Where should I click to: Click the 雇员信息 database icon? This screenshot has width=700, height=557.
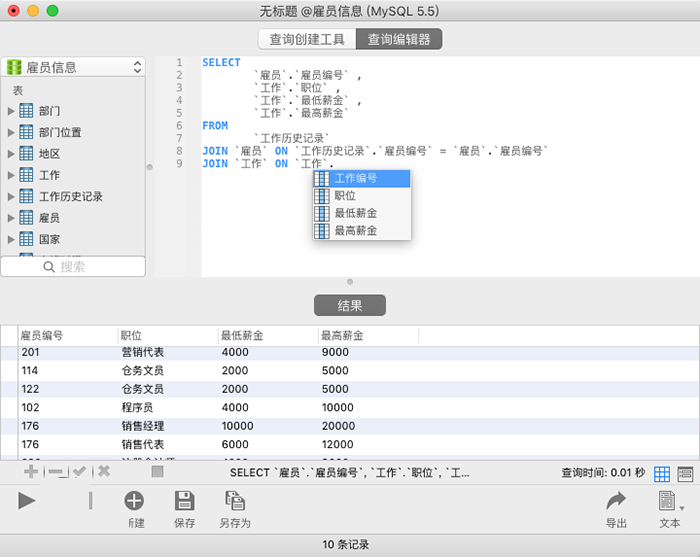point(14,67)
